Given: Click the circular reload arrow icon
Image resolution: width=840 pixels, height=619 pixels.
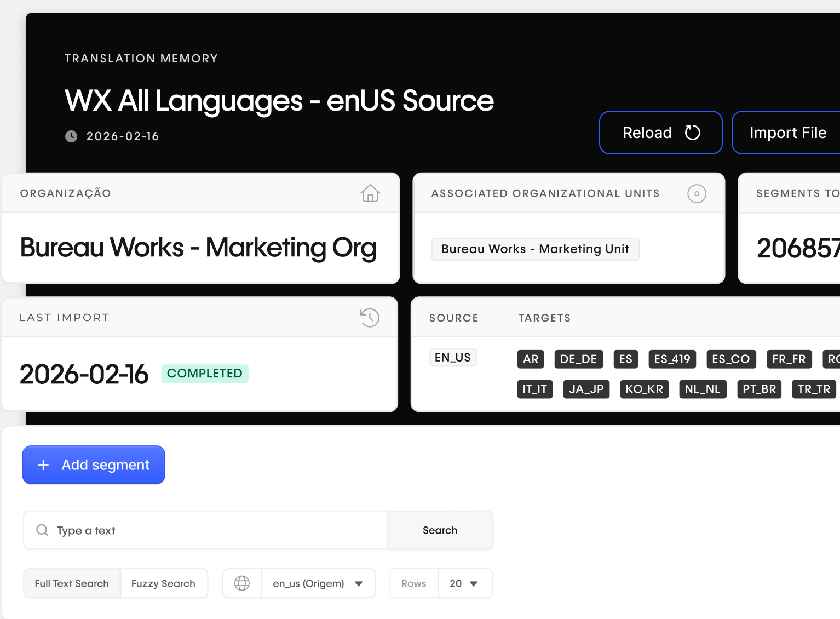Looking at the screenshot, I should [693, 133].
